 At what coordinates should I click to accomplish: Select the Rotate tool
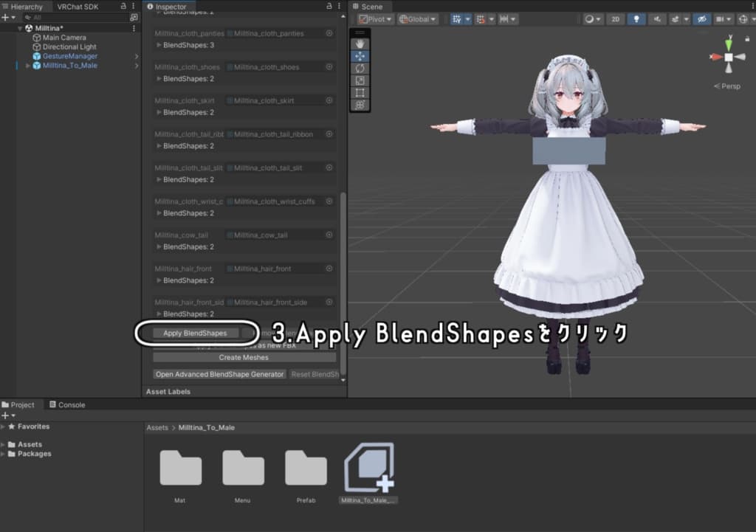tap(360, 69)
